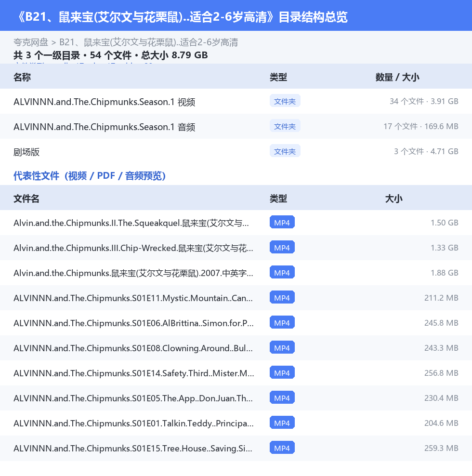The width and height of the screenshot is (472, 476).
Task: Click MP4 badge for S01E06 file
Action: coord(282,322)
